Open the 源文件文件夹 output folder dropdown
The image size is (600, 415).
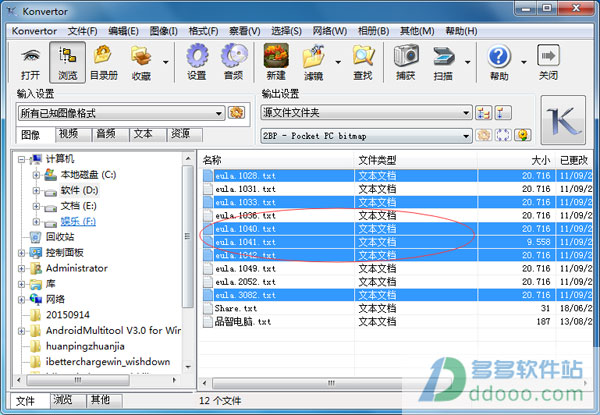click(366, 113)
